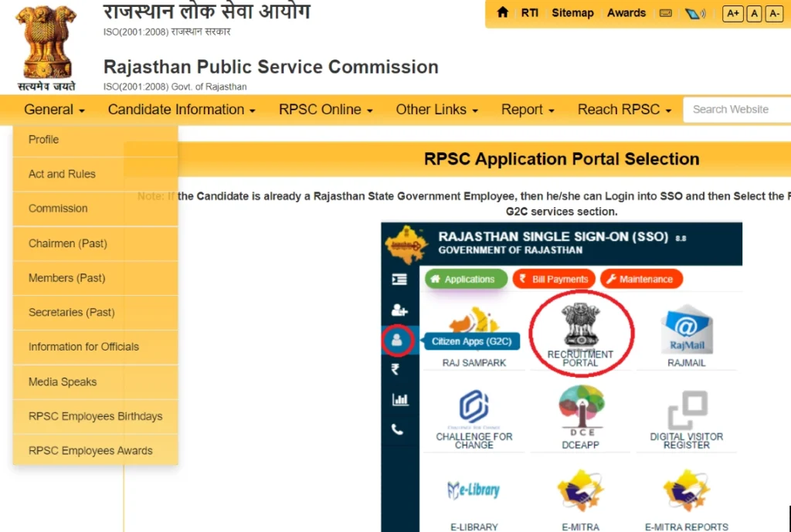
Task: Open the Awards link
Action: click(626, 13)
